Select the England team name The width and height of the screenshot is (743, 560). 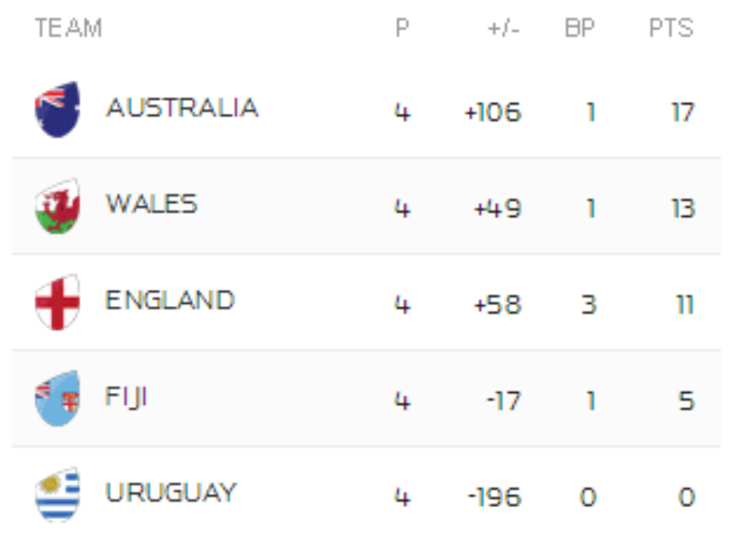point(170,301)
